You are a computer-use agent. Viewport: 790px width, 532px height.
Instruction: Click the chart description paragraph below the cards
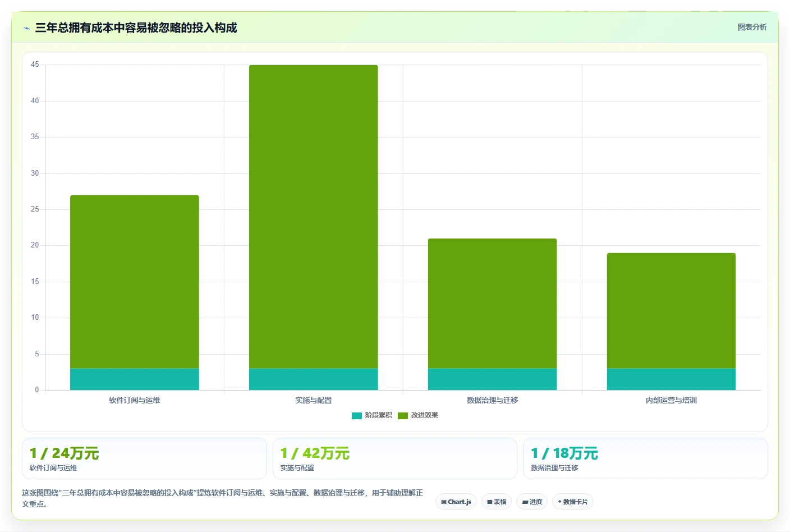coord(223,498)
